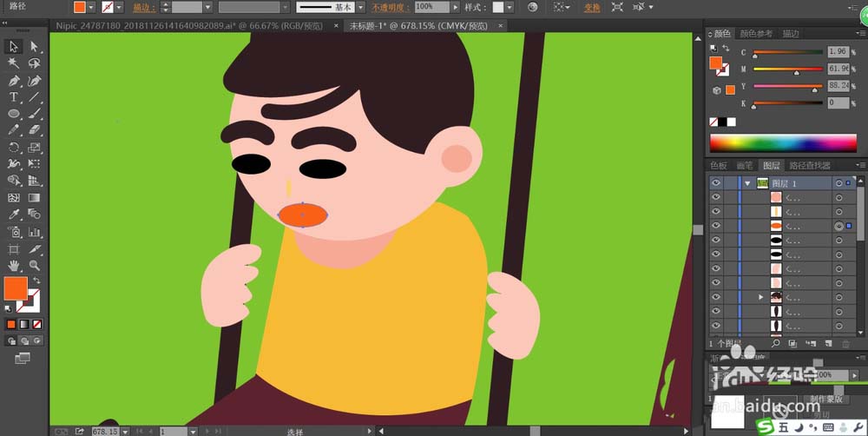This screenshot has height=436, width=868.
Task: Collapse the 图层 1 layer triangle
Action: click(x=748, y=182)
